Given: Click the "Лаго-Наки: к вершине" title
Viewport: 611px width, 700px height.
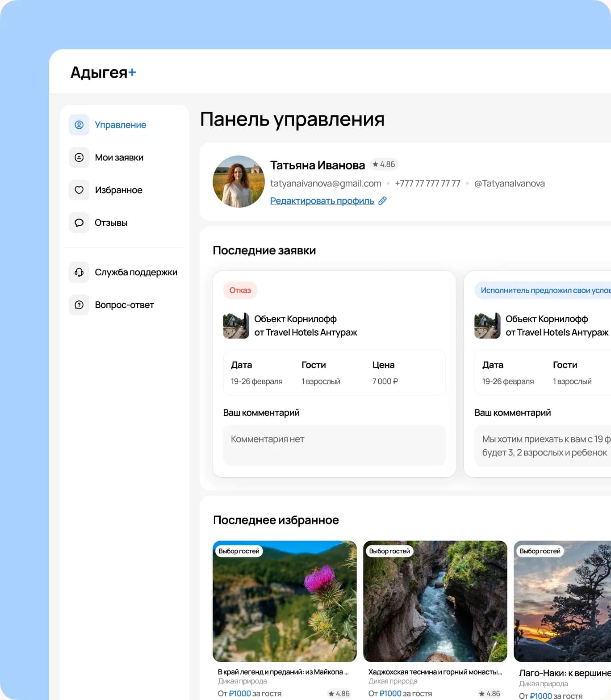Looking at the screenshot, I should click(x=565, y=673).
